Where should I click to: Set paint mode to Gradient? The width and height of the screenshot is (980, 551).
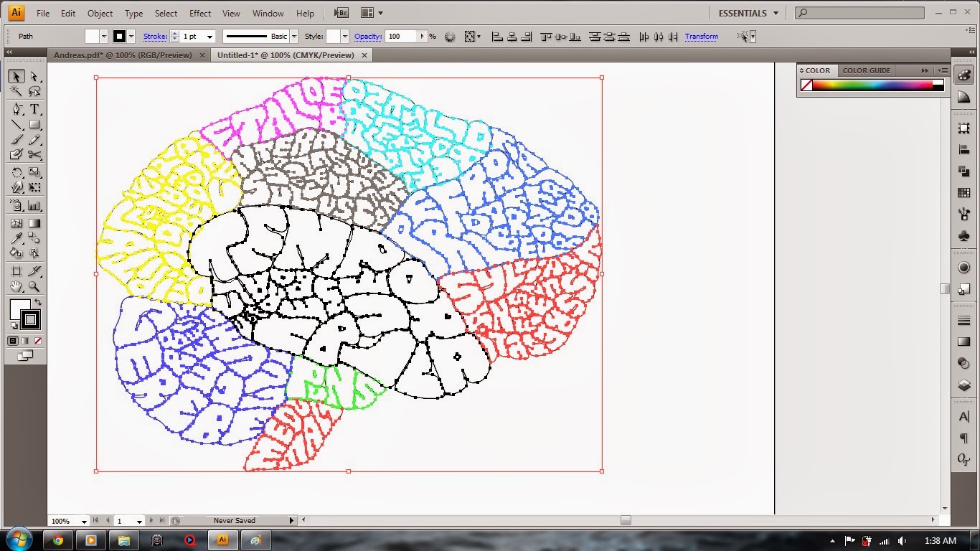click(26, 341)
